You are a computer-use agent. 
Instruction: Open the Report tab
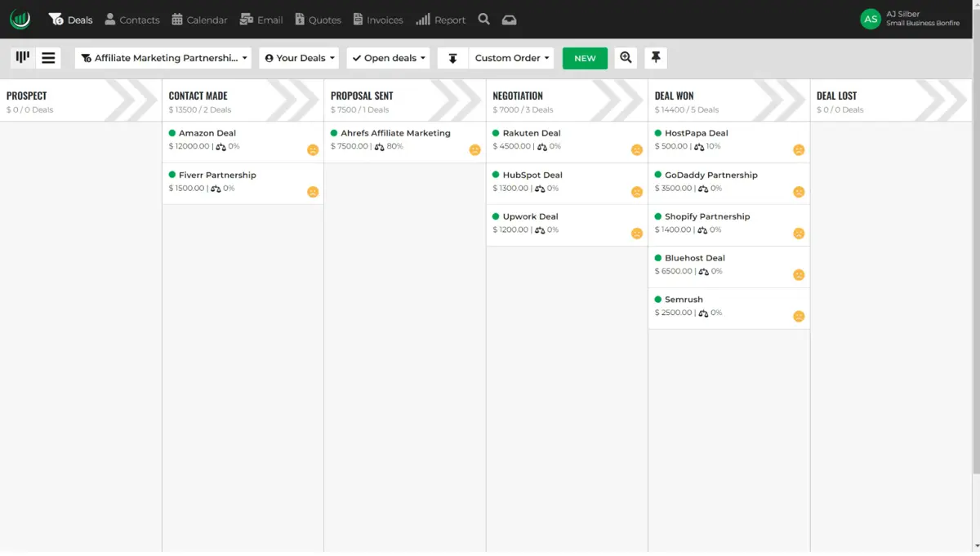point(440,20)
